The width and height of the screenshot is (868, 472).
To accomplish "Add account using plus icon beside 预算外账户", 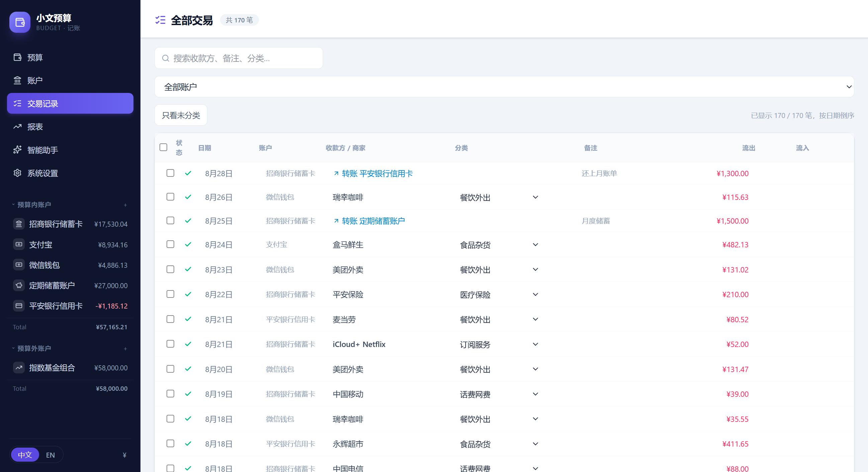I will coord(125,348).
